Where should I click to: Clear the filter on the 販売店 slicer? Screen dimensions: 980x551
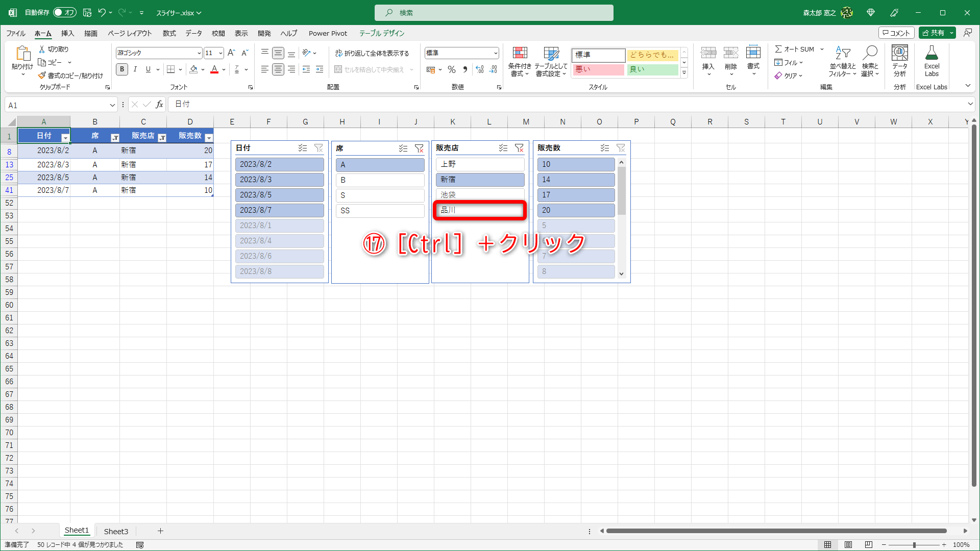520,148
